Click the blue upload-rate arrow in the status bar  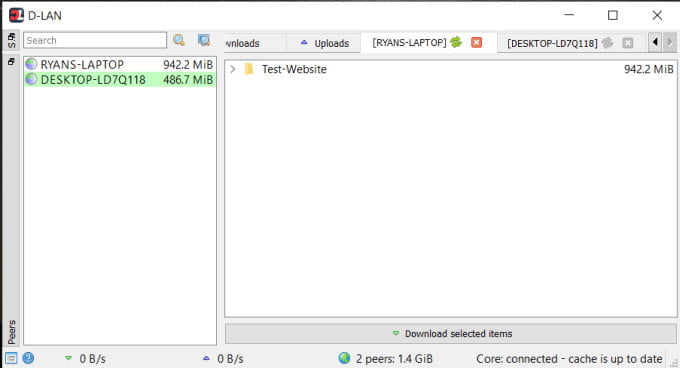pos(206,358)
